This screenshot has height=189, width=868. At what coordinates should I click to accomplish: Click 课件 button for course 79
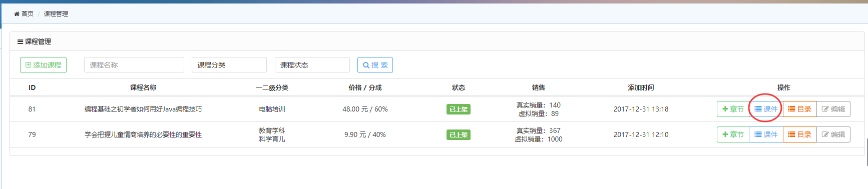tap(766, 134)
